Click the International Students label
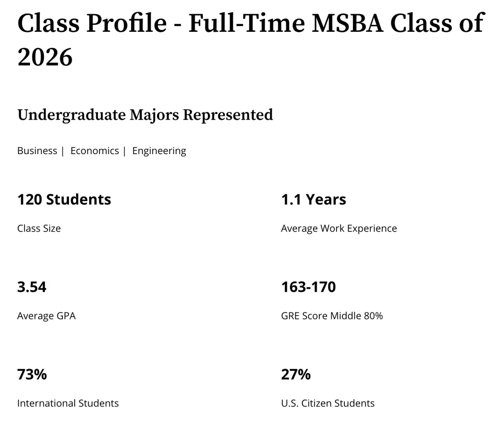Viewport: 504px width, 425px height. (x=68, y=403)
